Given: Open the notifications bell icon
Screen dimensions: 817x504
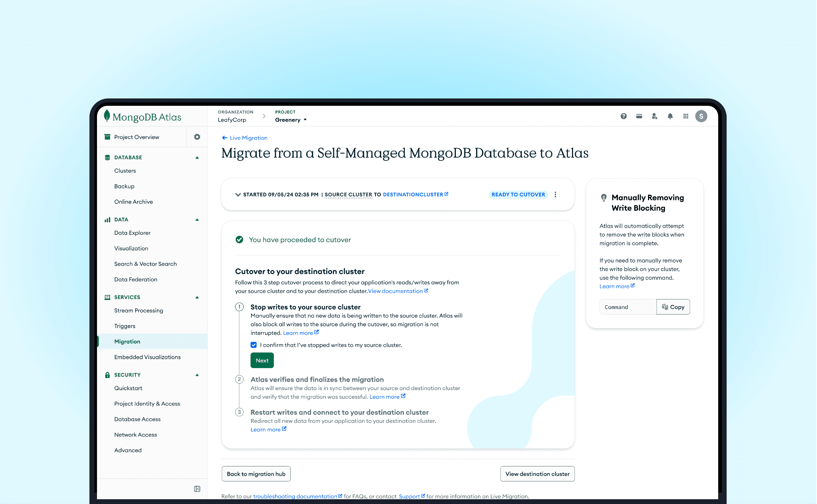Looking at the screenshot, I should click(670, 116).
